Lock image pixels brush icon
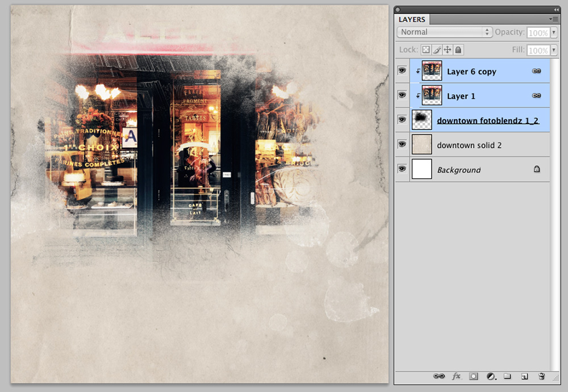The height and width of the screenshot is (392, 568). click(437, 49)
